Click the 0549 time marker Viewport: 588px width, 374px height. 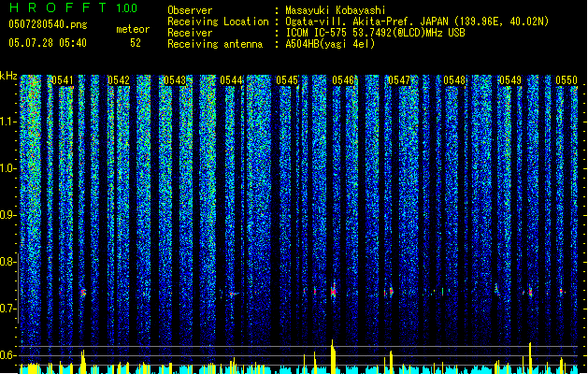tap(510, 80)
